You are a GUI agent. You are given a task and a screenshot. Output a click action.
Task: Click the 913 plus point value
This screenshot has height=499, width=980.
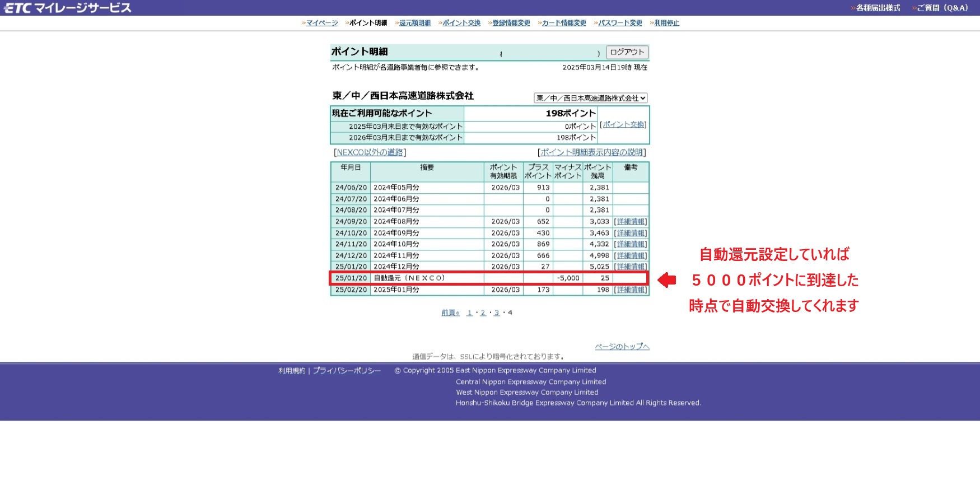pyautogui.click(x=543, y=188)
